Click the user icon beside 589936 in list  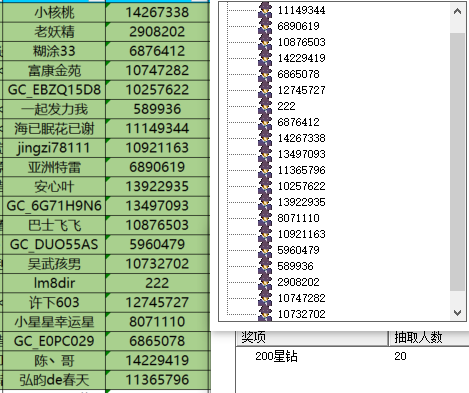click(x=265, y=265)
